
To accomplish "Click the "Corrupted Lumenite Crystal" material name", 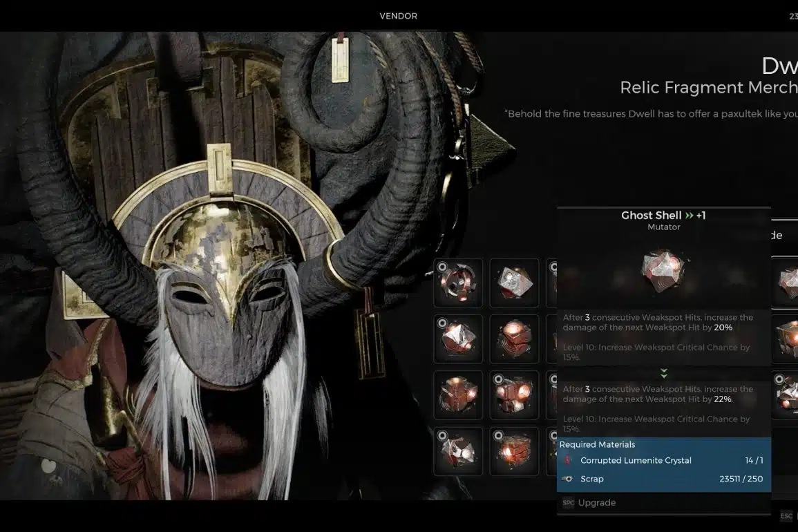I will [x=636, y=461].
